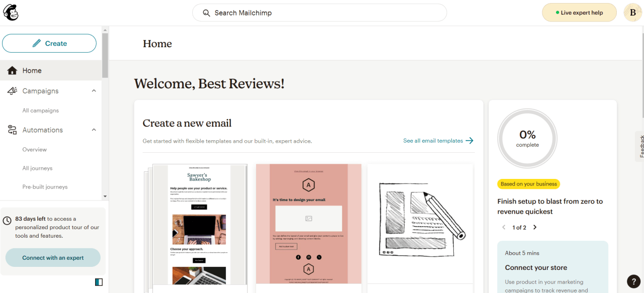Click Connect with an expert
Image resolution: width=644 pixels, height=293 pixels.
(52, 257)
